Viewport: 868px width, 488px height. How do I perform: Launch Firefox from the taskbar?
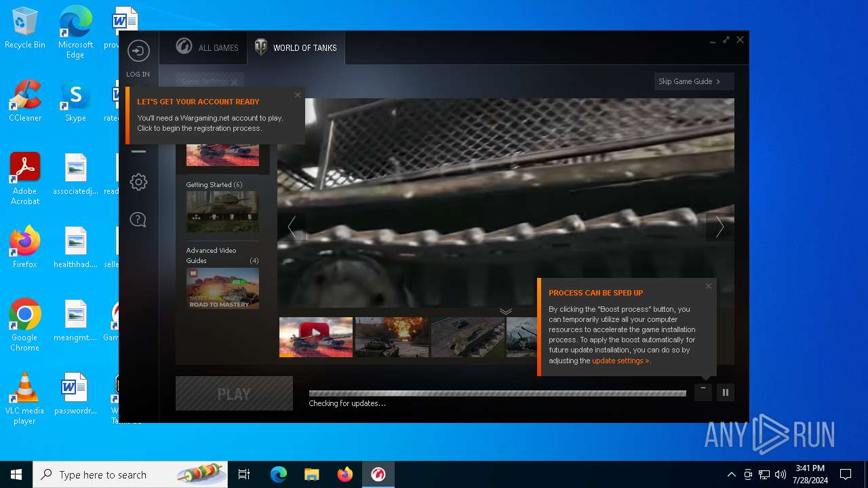click(x=345, y=474)
